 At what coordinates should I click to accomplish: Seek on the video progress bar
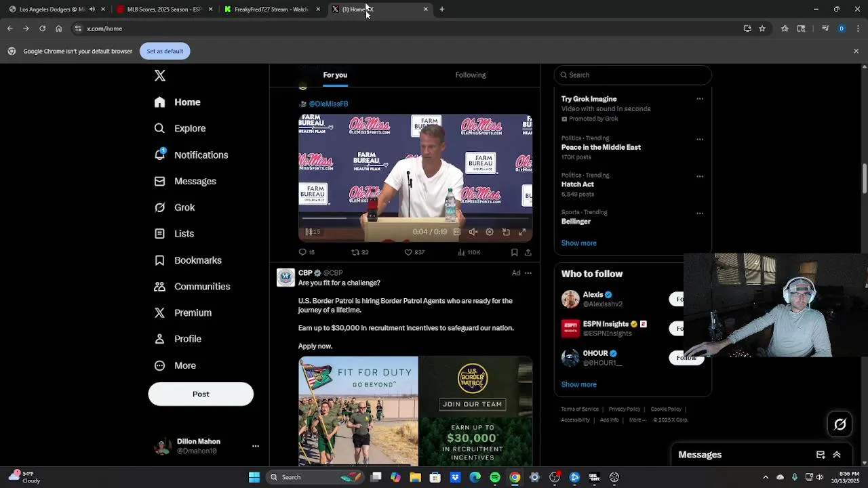(415, 219)
